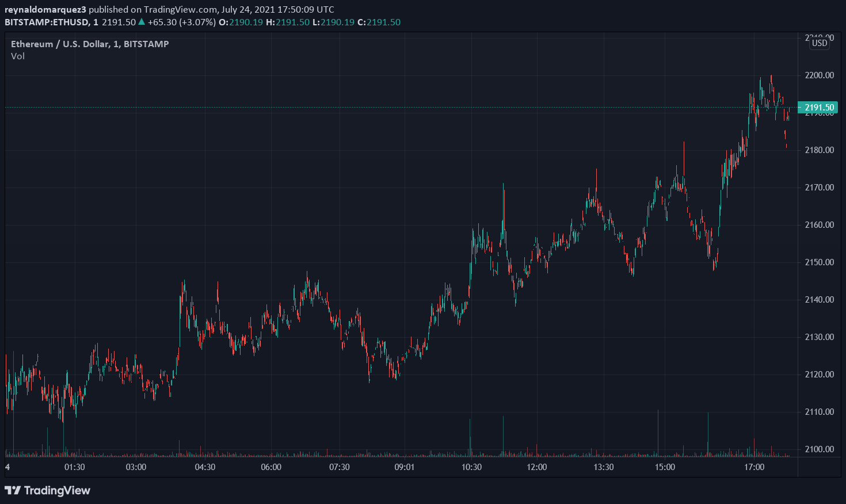846x504 pixels.
Task: Click the O:2190.19 open value
Action: pos(241,22)
